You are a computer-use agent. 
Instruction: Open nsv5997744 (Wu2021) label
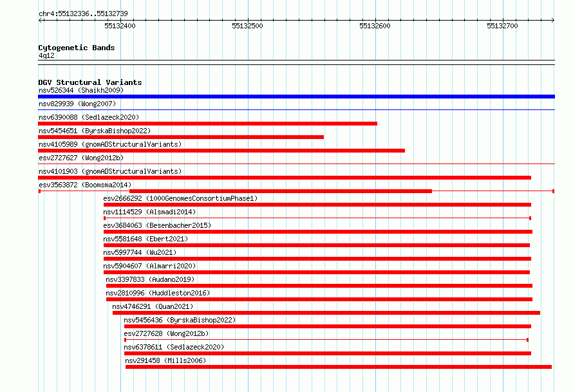coord(140,252)
